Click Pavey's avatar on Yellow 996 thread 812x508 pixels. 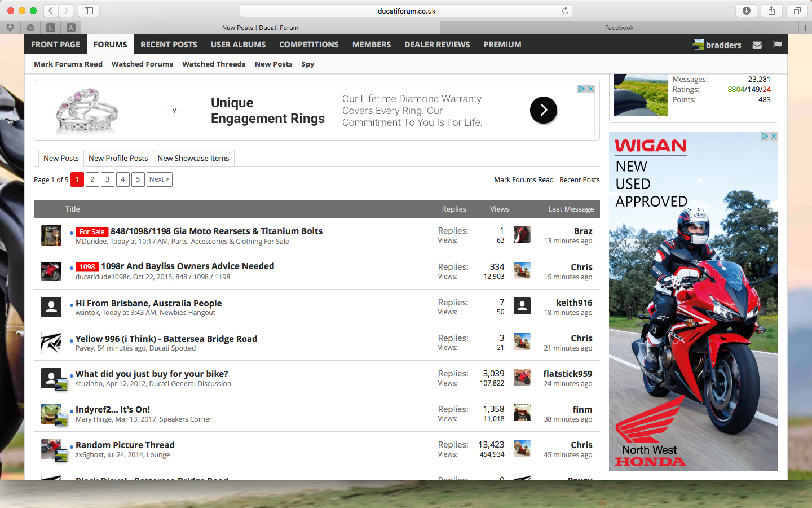click(51, 343)
